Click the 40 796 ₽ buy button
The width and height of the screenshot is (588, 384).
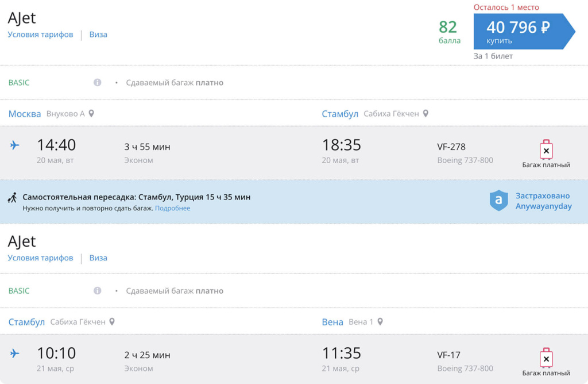tap(524, 32)
